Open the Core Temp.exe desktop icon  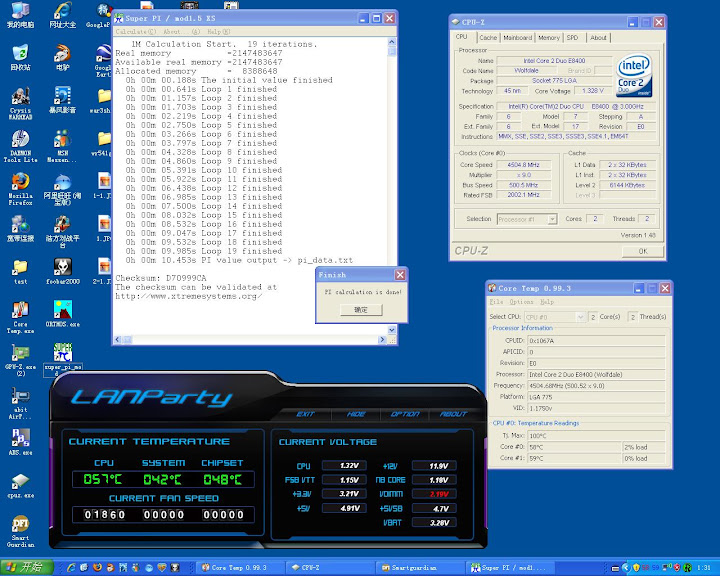[x=19, y=311]
